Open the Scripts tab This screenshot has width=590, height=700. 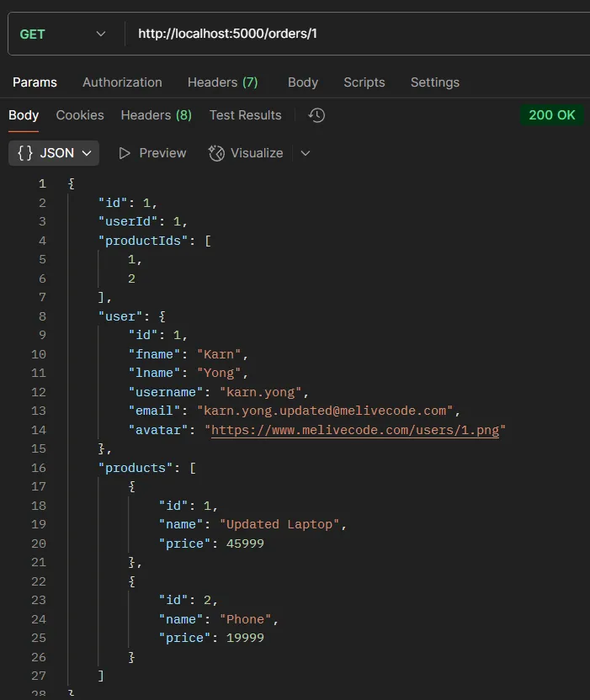pyautogui.click(x=364, y=82)
